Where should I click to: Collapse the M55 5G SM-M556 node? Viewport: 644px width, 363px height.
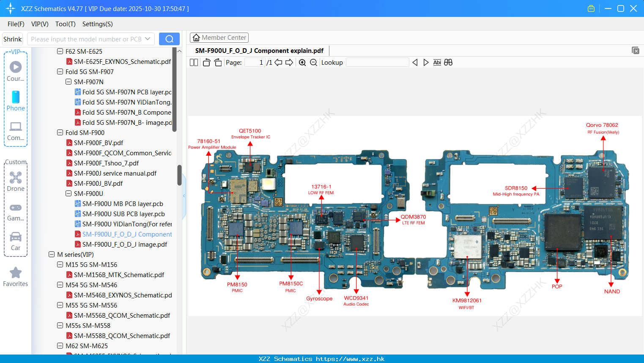pos(60,305)
